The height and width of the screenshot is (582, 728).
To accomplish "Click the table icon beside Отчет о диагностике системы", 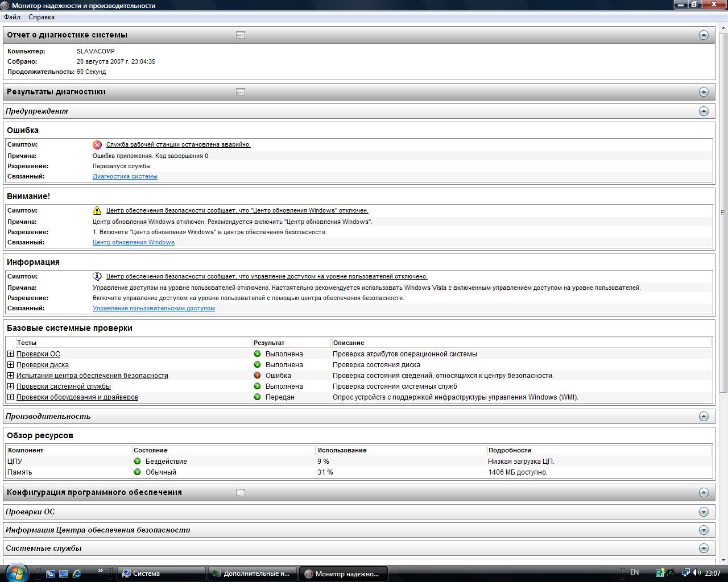I will tap(241, 35).
